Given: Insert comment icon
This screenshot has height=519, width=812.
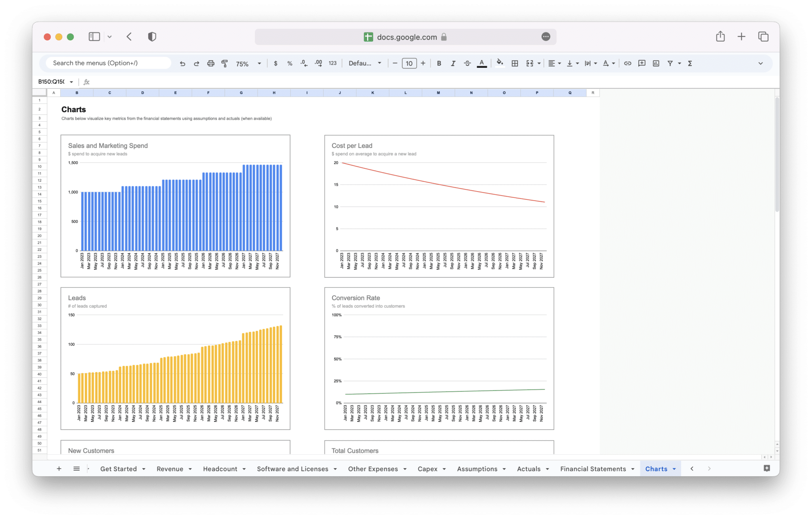Looking at the screenshot, I should coord(642,63).
